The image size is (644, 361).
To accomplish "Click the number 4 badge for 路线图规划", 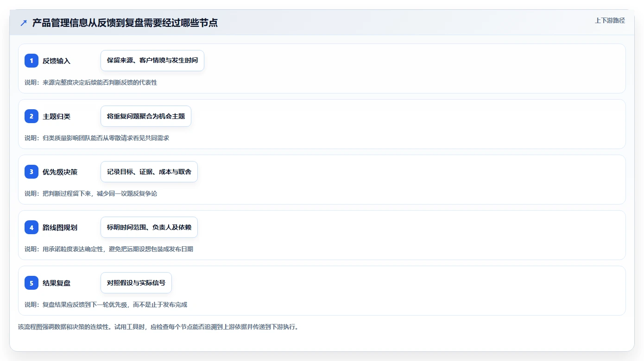I will [x=32, y=227].
